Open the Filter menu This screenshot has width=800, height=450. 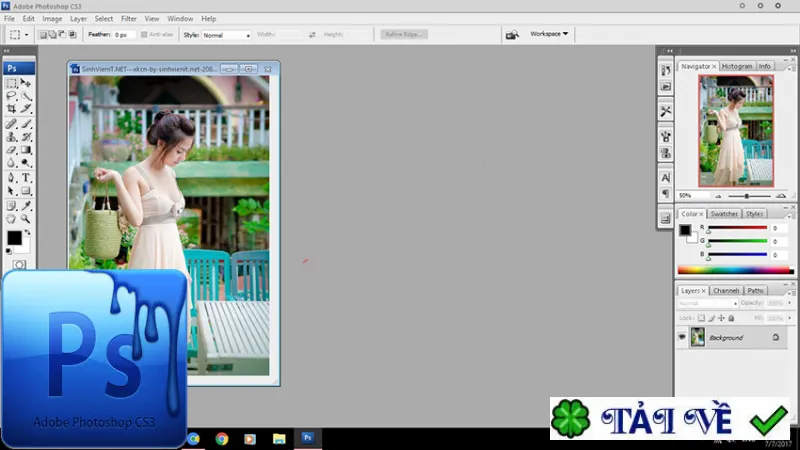coord(129,18)
